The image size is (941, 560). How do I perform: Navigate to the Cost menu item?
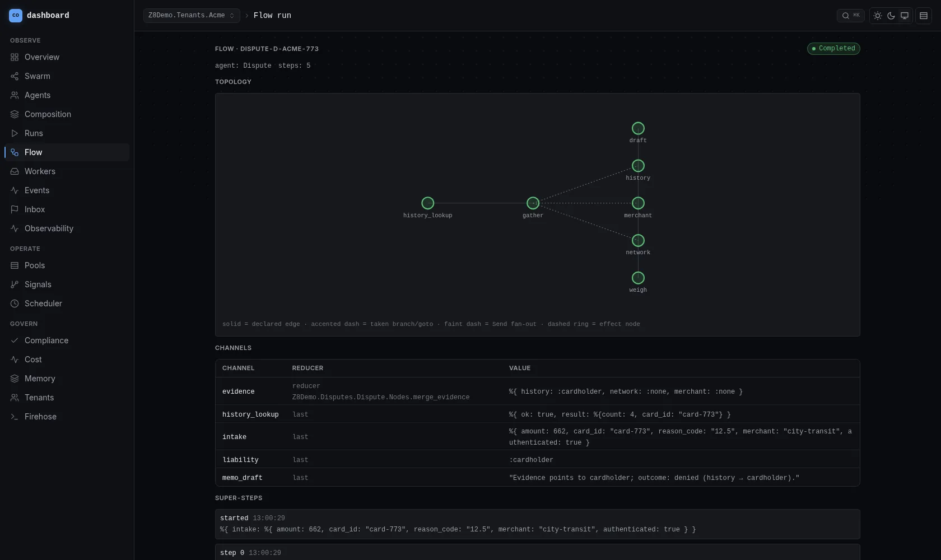[x=67, y=360]
